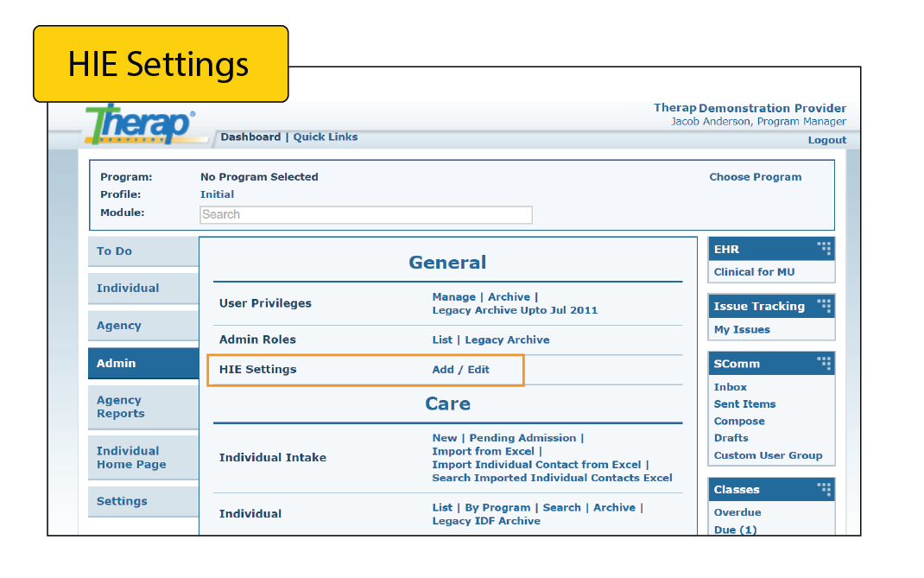Image resolution: width=924 pixels, height=578 pixels.
Task: Click the User Privileges row label
Action: click(265, 304)
